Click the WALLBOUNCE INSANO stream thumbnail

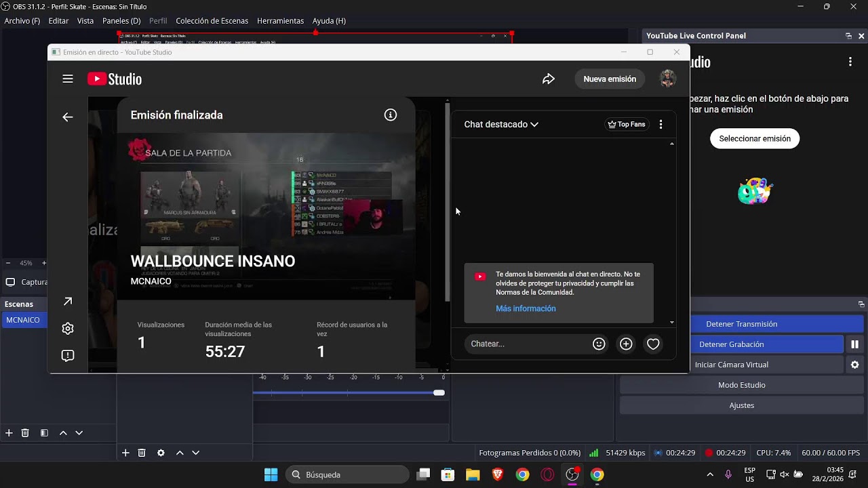pyautogui.click(x=266, y=216)
